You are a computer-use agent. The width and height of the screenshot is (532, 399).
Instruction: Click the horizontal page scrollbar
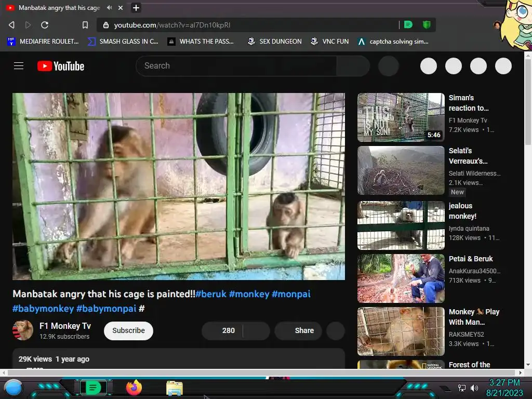click(x=261, y=373)
